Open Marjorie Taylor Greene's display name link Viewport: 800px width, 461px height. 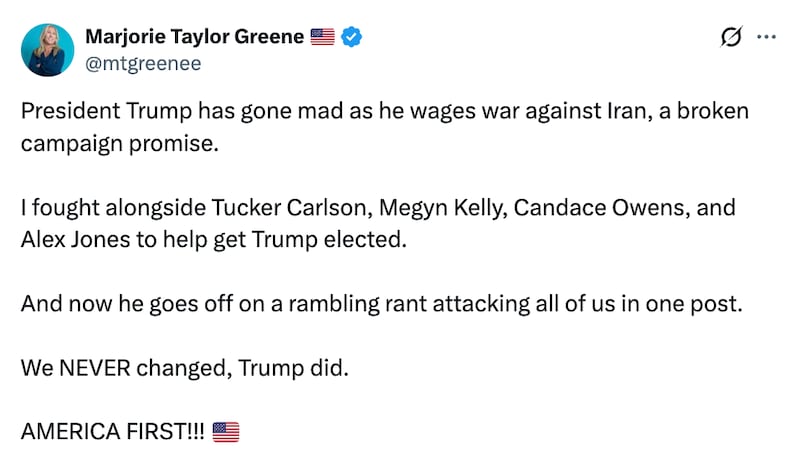coord(195,38)
